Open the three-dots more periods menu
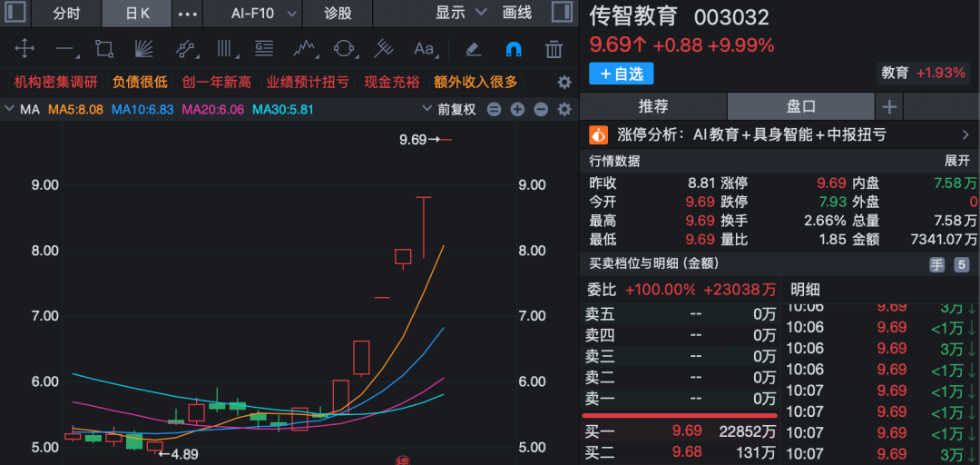Screen dimensions: 980x465 (x=188, y=13)
